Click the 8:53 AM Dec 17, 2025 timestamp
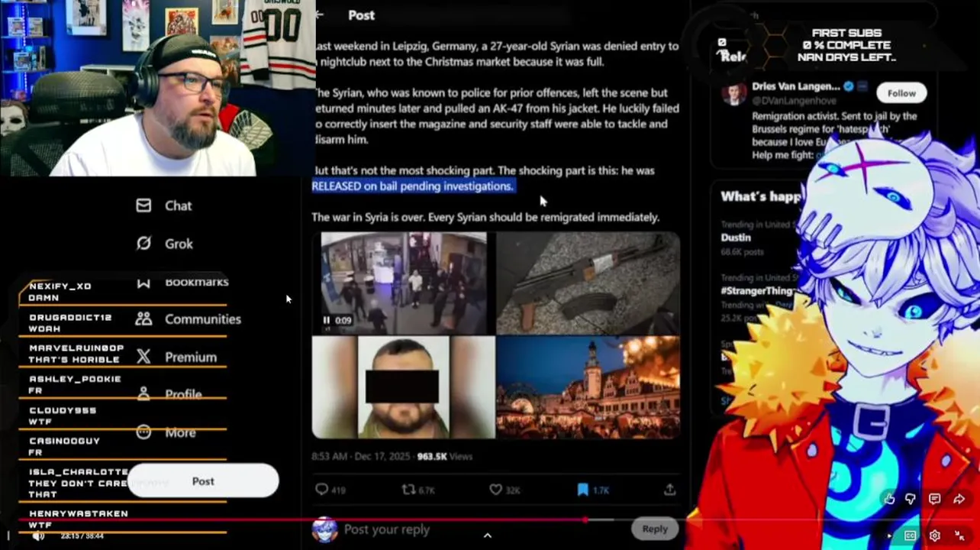 coord(361,456)
